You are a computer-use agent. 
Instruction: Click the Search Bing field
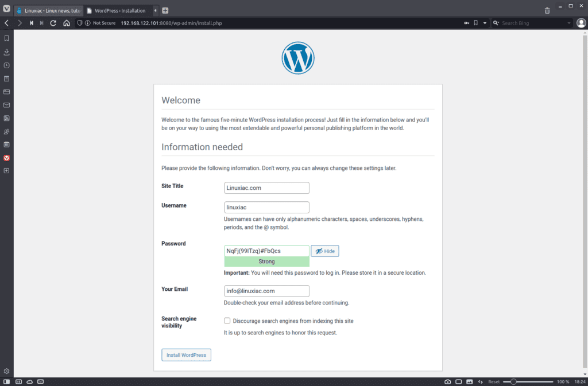tap(533, 23)
